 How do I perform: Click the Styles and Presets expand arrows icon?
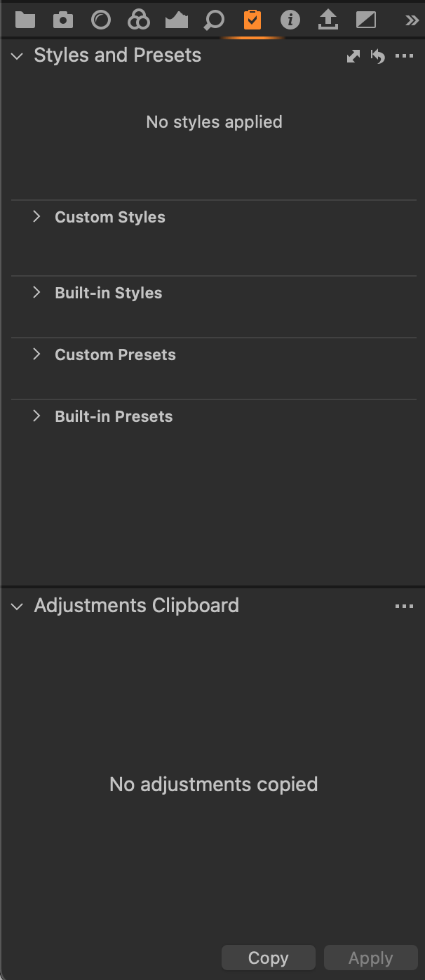(353, 56)
